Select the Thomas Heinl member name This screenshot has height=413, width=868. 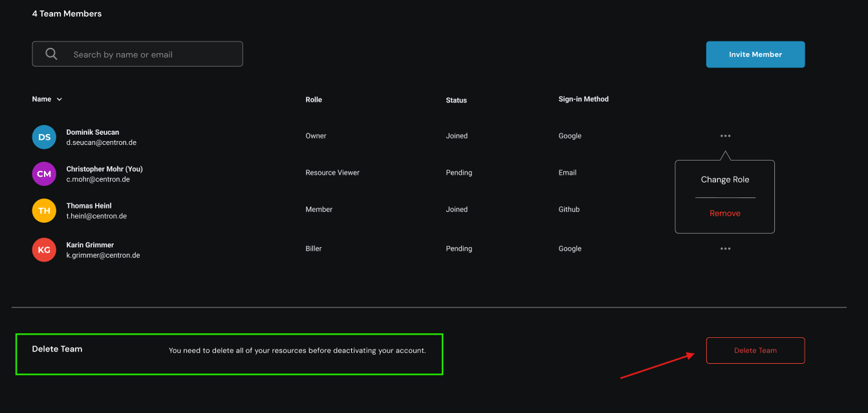(89, 206)
